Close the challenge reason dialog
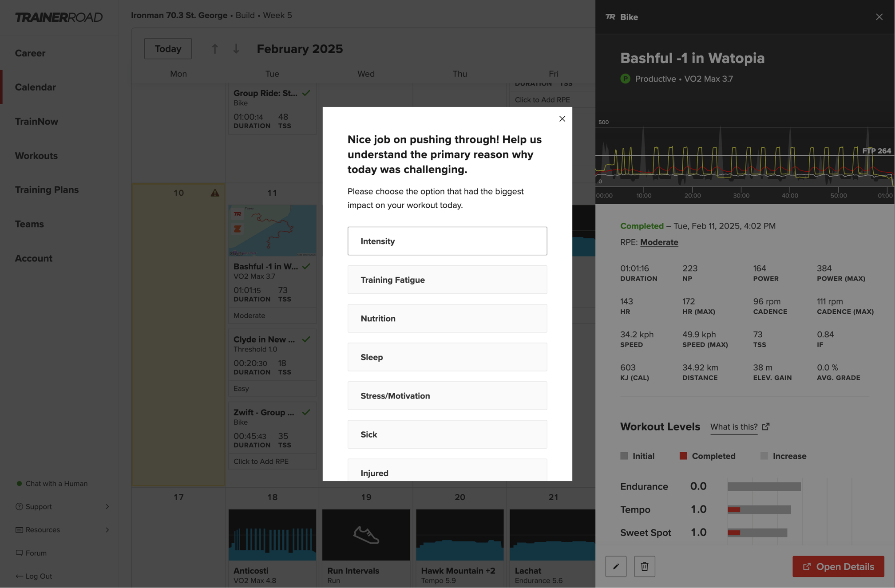 [562, 119]
